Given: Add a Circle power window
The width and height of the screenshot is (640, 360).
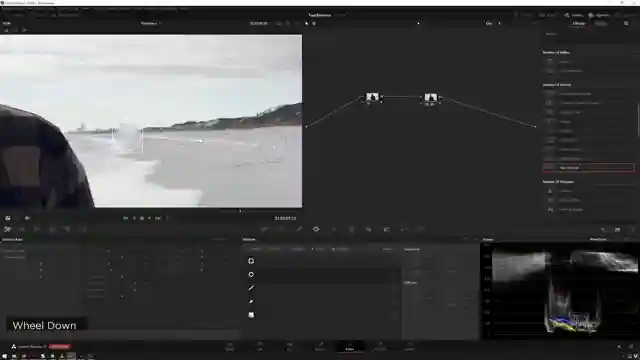Looking at the screenshot, I should point(251,275).
